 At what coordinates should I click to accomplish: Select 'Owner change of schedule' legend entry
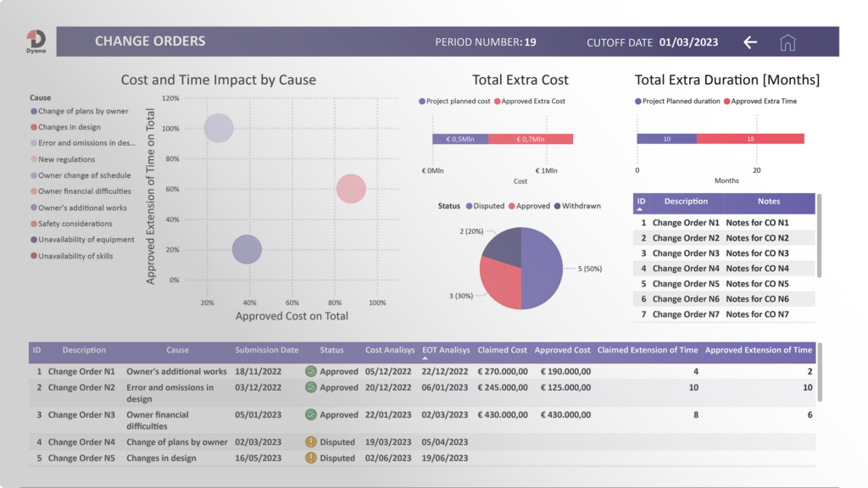81,175
